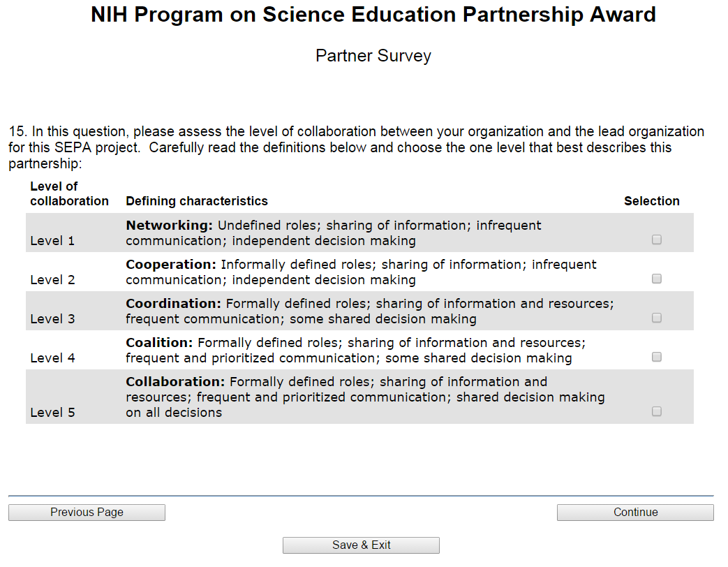Tick the Level 1 Networking selection checkbox
This screenshot has height=567, width=728.
657,240
